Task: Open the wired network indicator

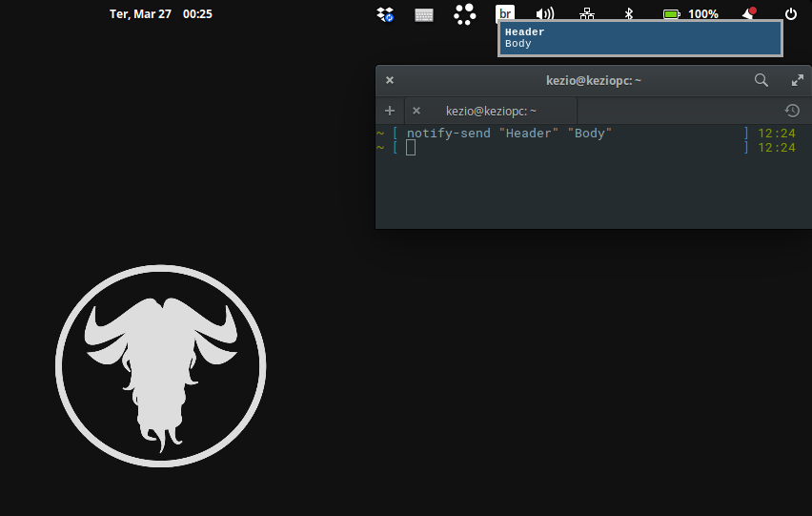Action: 587,14
